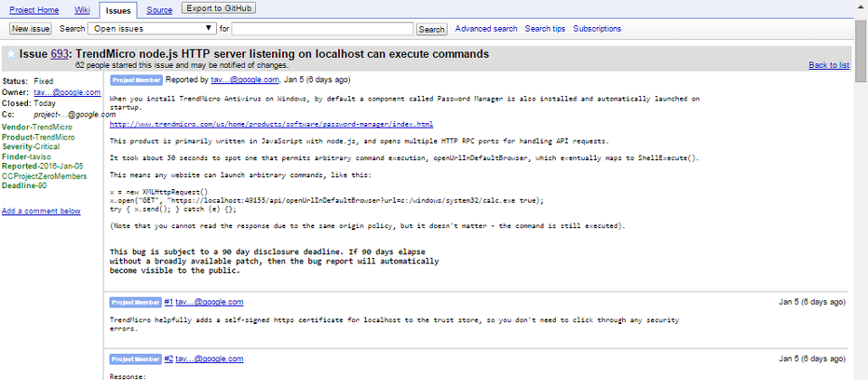The image size is (868, 380).
Task: Open the Wiki tab
Action: click(x=82, y=9)
